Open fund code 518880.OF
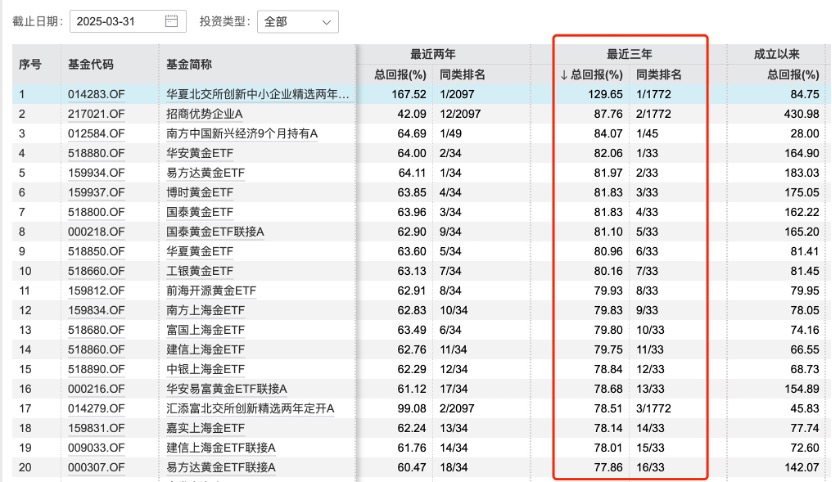 click(x=96, y=154)
